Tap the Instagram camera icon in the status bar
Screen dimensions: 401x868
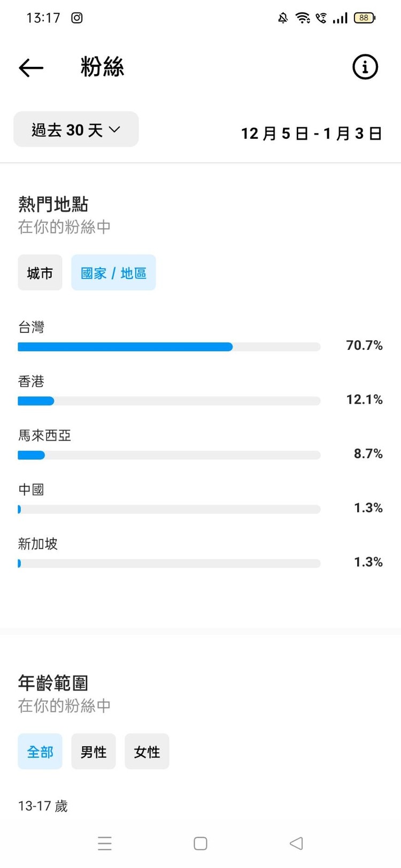tap(76, 18)
